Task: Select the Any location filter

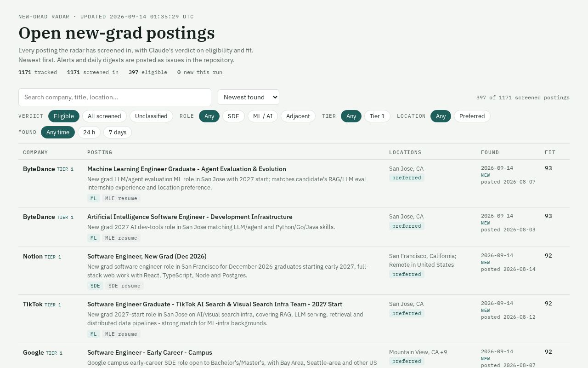Action: [x=441, y=116]
